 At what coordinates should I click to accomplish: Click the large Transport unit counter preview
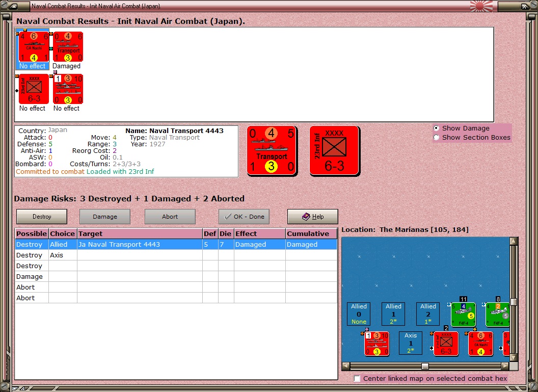point(272,151)
